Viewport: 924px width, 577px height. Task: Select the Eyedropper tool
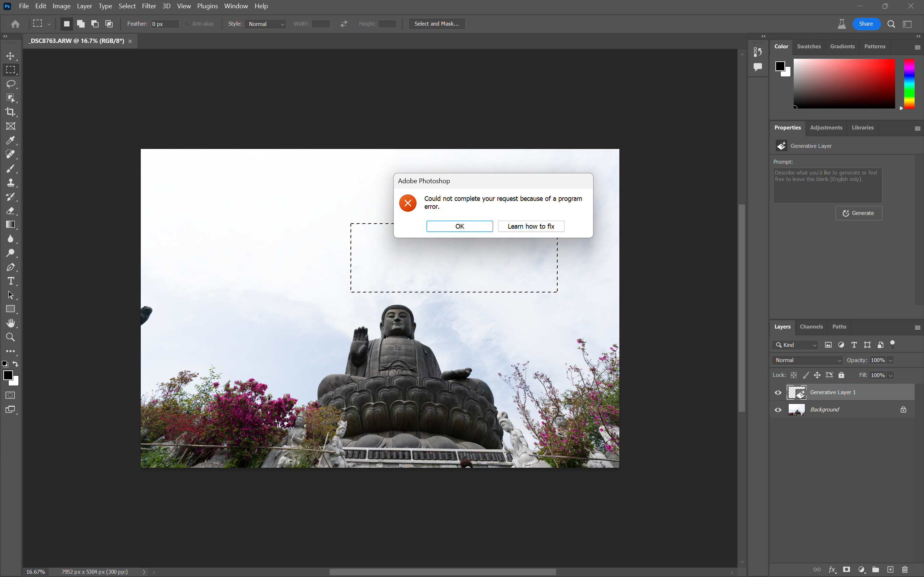coord(10,140)
